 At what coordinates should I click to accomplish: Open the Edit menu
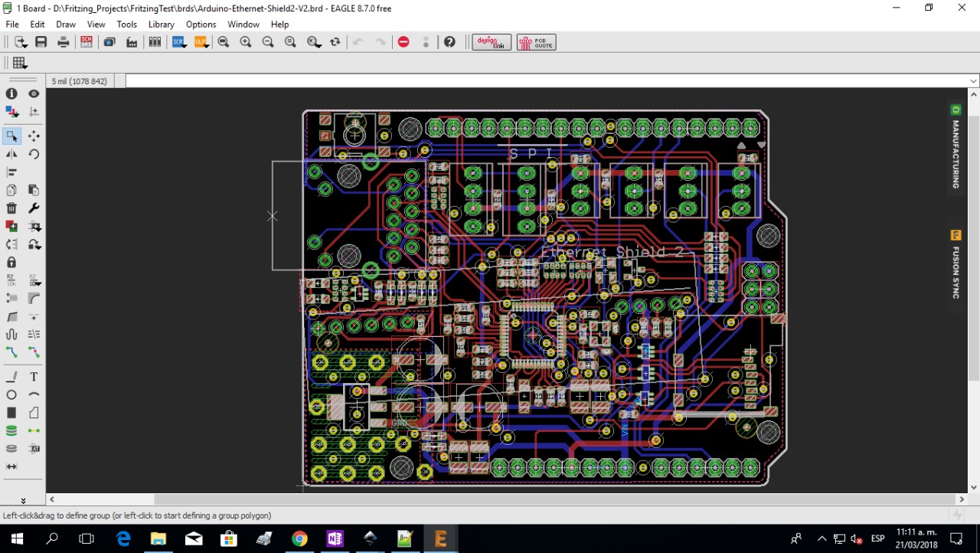[38, 25]
